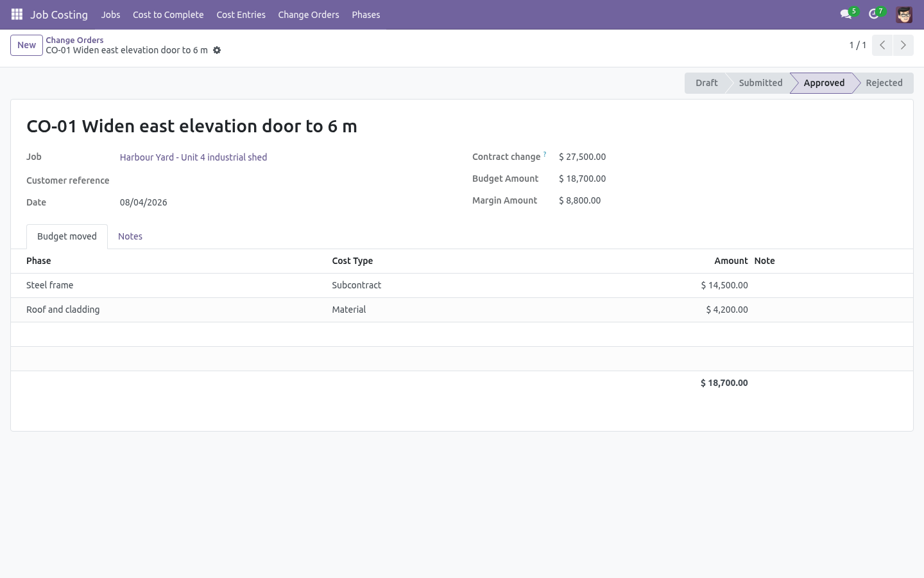Click the Margin Amount value $ 8,800.00

[x=579, y=200]
